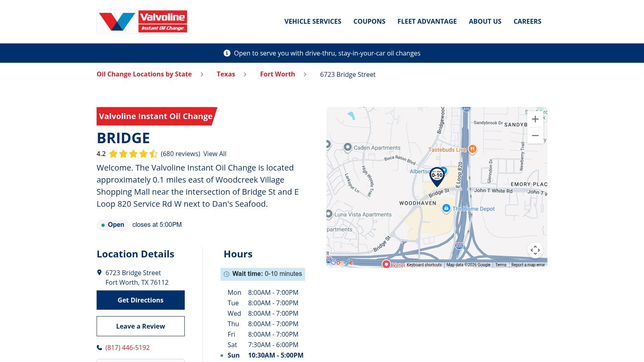This screenshot has height=362, width=644.
Task: Click the Valvoline Instant Oil Change logo
Action: pyautogui.click(x=142, y=21)
